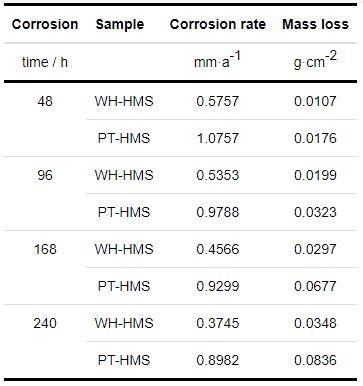Select the time / h unit cell
Image resolution: width=363 pixels, height=386 pixels.
[45, 62]
